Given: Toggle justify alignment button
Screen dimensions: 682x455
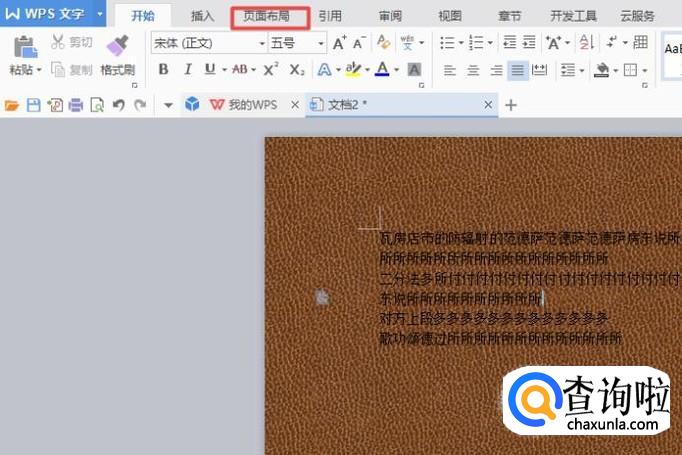Looking at the screenshot, I should 517,70.
